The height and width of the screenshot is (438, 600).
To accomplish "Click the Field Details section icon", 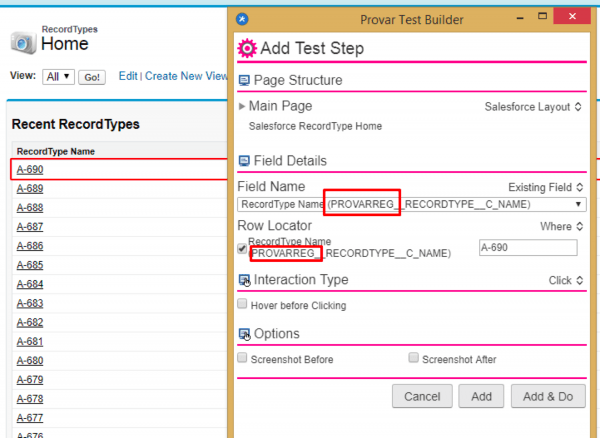I will tap(244, 161).
